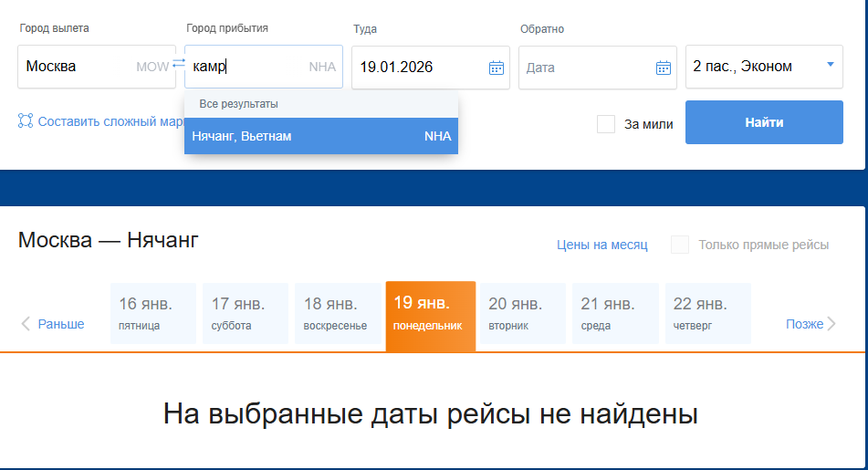Click the complex route icon

click(x=26, y=121)
